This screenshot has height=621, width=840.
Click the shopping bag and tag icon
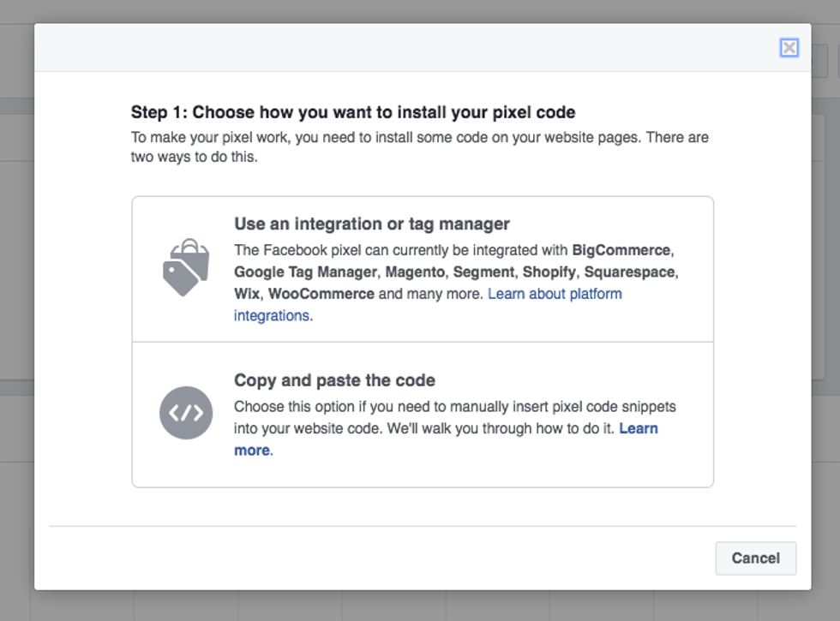pyautogui.click(x=186, y=267)
